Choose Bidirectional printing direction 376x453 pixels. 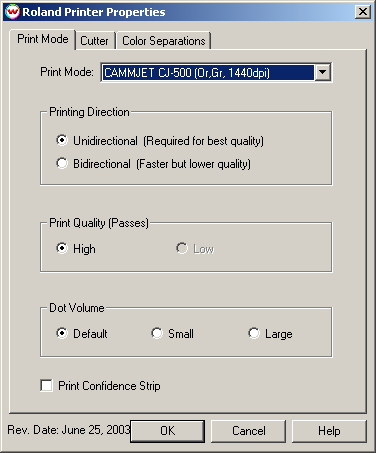[x=62, y=163]
